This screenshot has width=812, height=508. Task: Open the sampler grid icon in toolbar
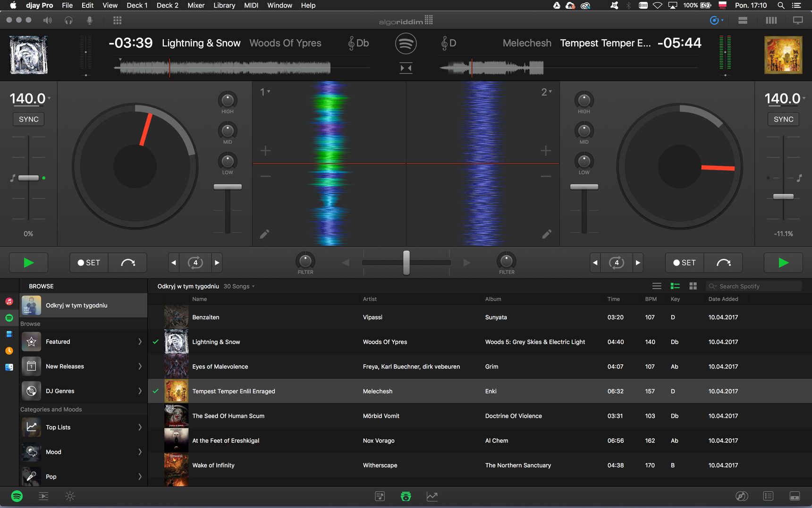[118, 20]
